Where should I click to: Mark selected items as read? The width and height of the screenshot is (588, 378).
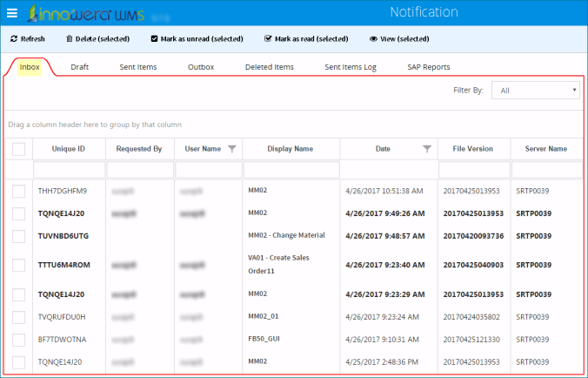pos(306,38)
